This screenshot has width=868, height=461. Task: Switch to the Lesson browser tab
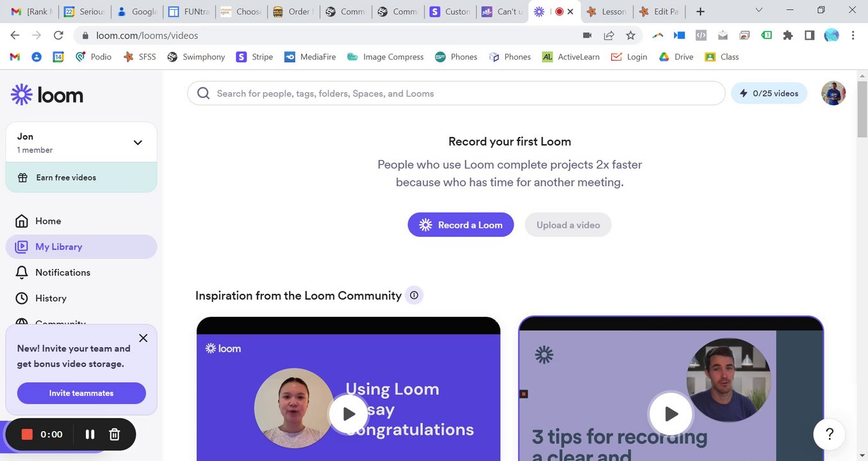coord(607,12)
